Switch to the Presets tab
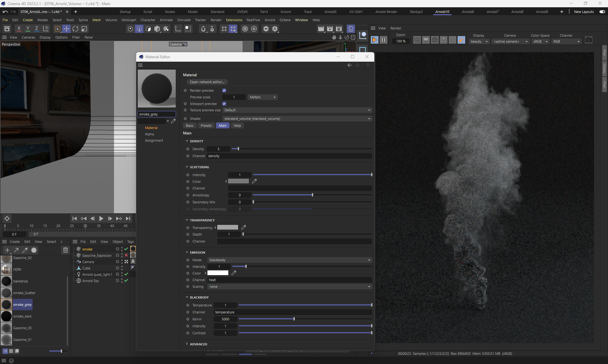608x364 pixels. pos(206,126)
